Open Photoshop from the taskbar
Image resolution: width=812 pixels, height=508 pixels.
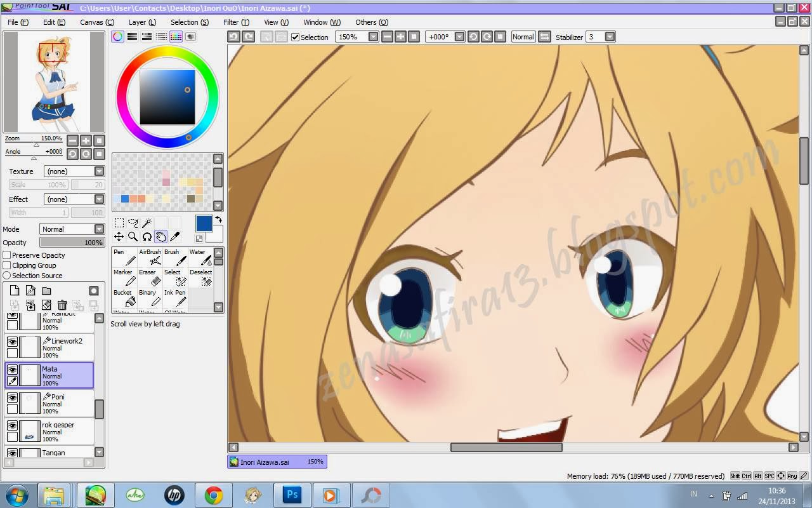[291, 495]
